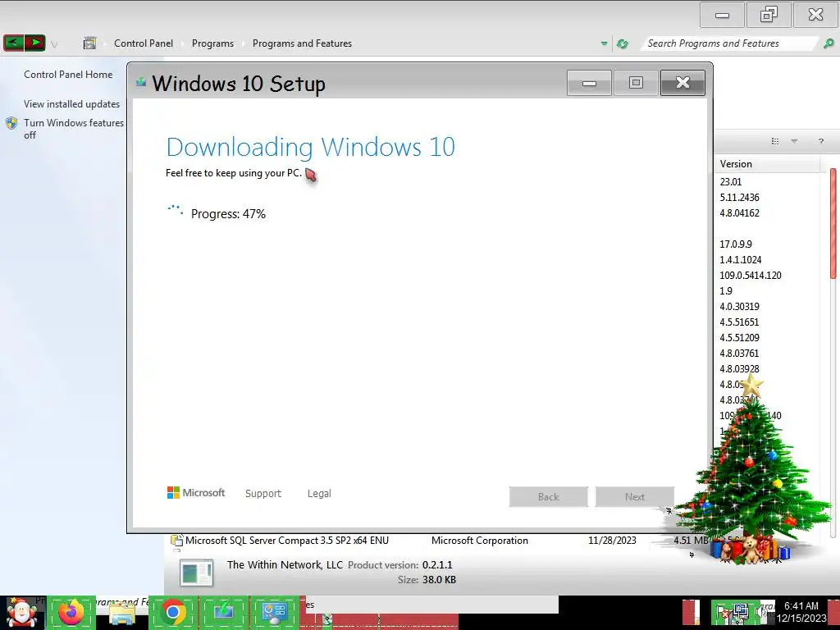The height and width of the screenshot is (630, 840).
Task: Select version 4.5.51651 row
Action: tap(739, 322)
